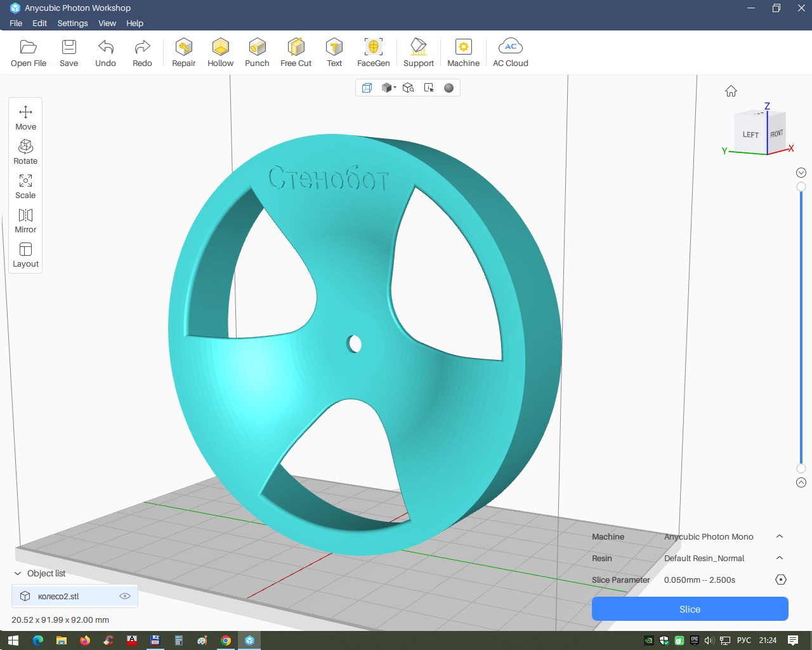Open the Repair model tool
This screenshot has width=812, height=650.
pos(183,52)
